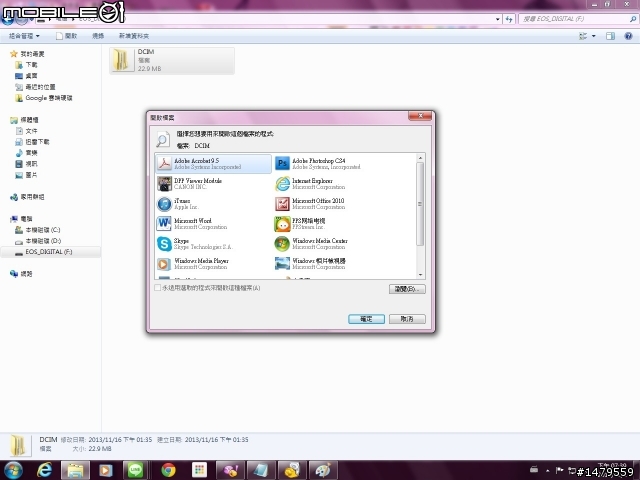Open Homegroup in navigation pane

click(x=27, y=197)
